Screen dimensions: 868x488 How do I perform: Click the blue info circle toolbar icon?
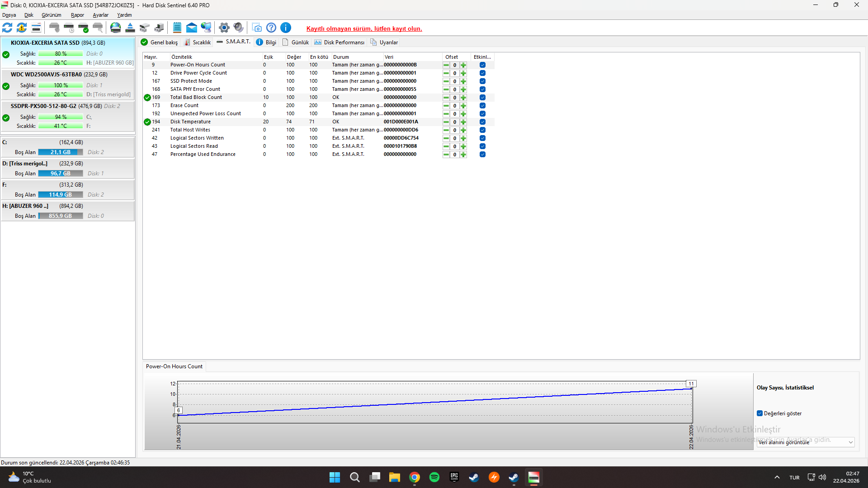286,28
